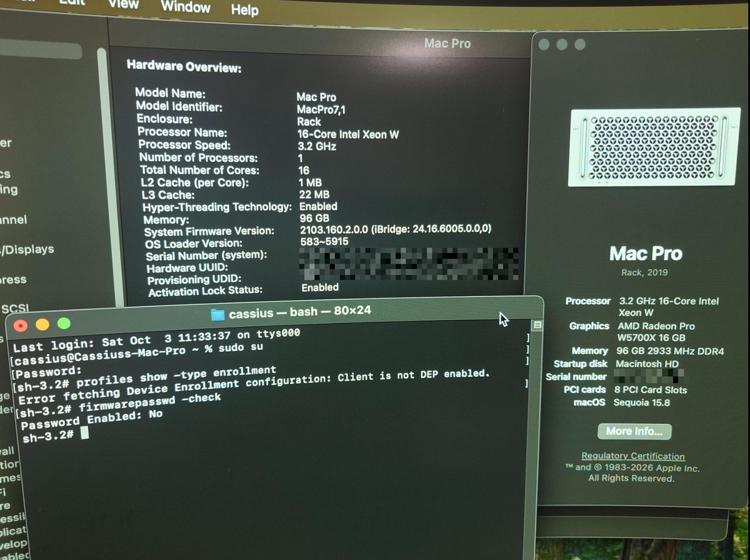Click the Model Identifier MacPro7,1 value
Screen dimensions: 750x560
click(316, 109)
